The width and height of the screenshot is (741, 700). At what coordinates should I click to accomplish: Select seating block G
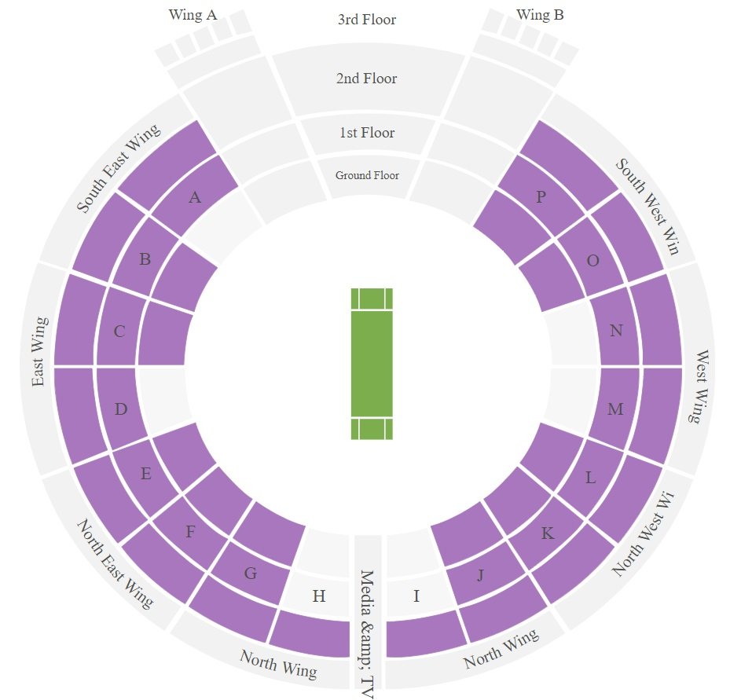coord(250,573)
